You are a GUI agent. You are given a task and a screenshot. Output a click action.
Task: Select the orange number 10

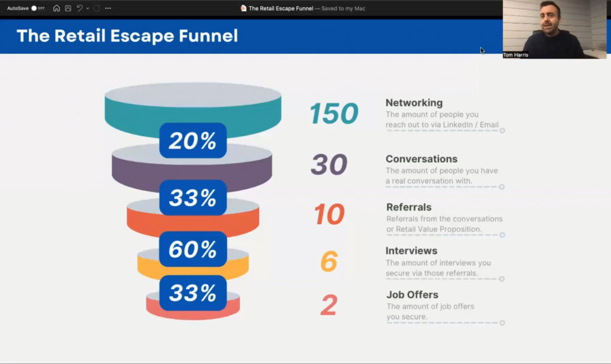tap(329, 214)
